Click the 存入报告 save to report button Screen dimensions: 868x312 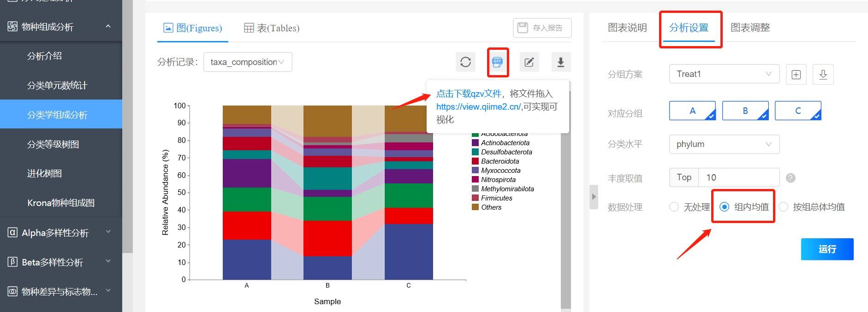click(542, 28)
